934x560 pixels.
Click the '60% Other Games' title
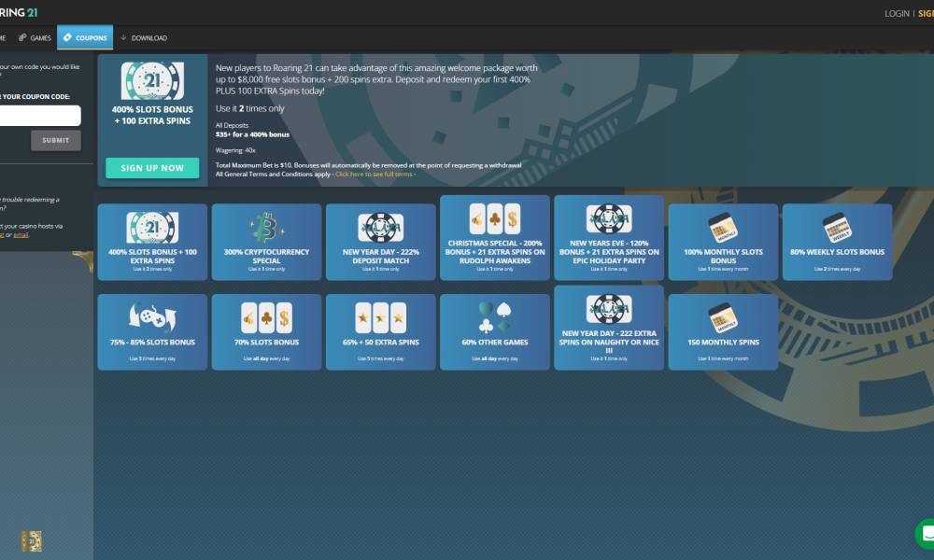(x=495, y=343)
